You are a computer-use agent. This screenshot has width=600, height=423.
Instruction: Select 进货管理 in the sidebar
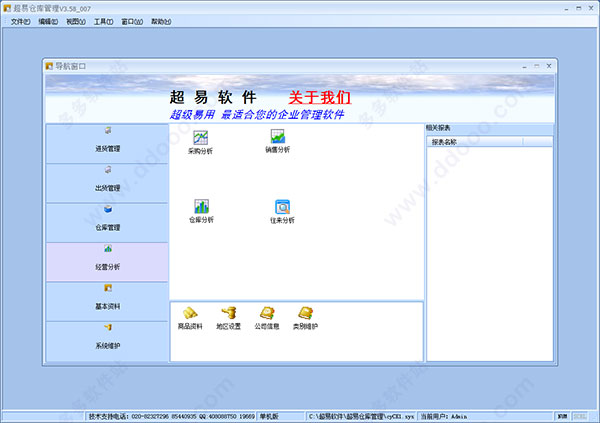107,144
